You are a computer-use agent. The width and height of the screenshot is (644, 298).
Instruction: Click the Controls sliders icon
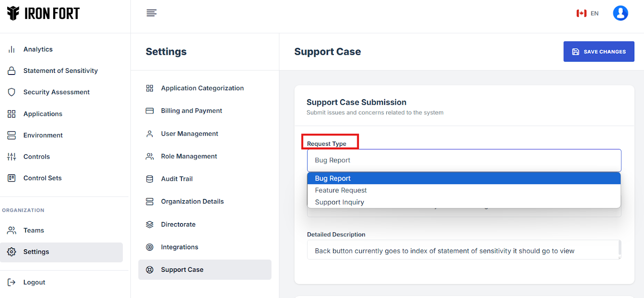point(12,157)
